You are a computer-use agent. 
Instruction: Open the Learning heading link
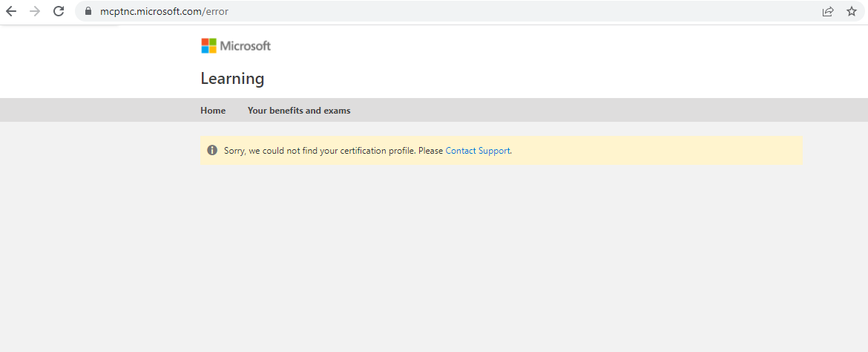(232, 79)
